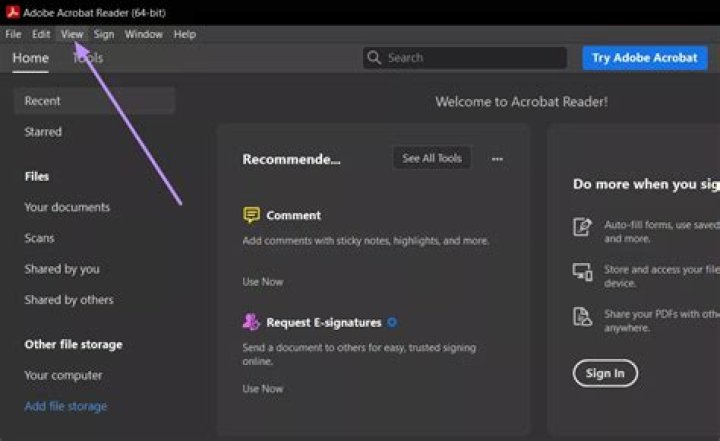This screenshot has width=720, height=441.
Task: Click the Do more when you sign heading
Action: point(647,184)
